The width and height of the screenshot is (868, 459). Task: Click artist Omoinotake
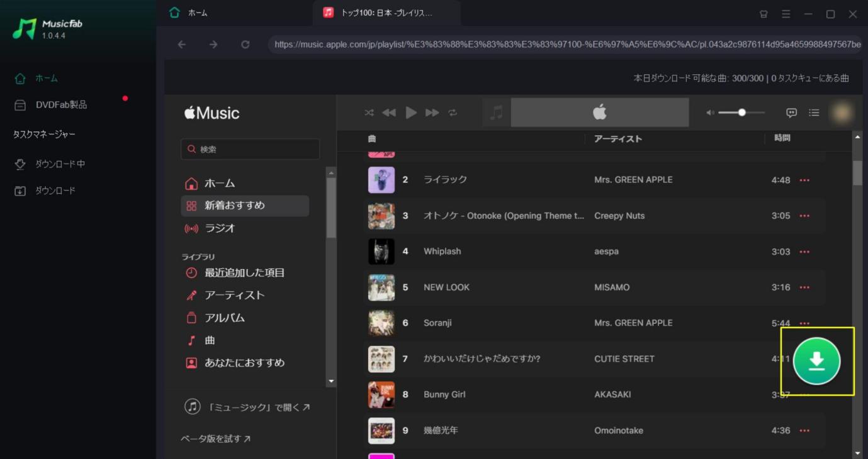click(x=619, y=431)
